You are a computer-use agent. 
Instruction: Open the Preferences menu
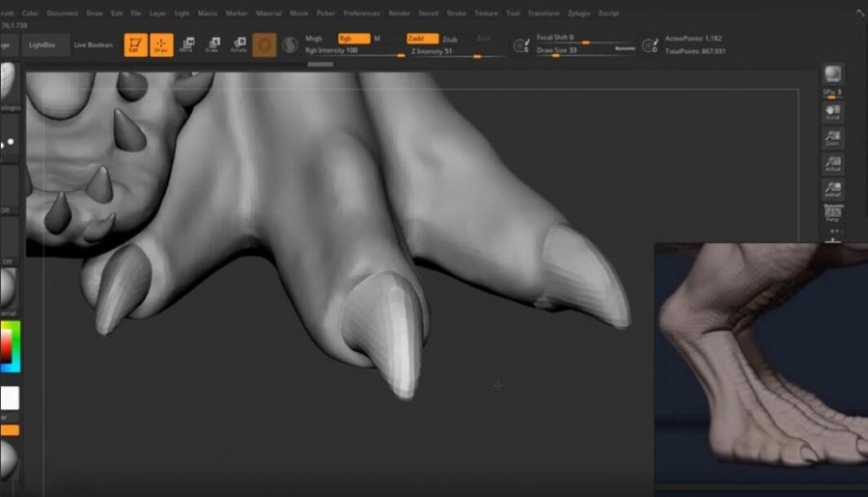click(x=361, y=13)
